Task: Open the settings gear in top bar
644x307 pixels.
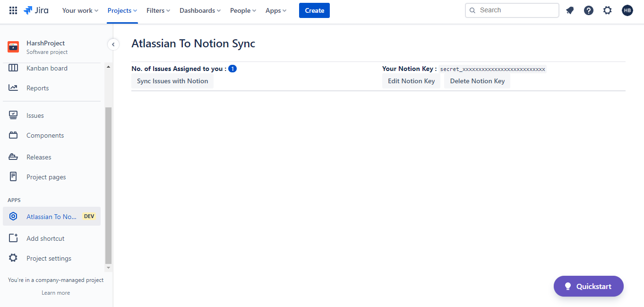Action: tap(608, 10)
